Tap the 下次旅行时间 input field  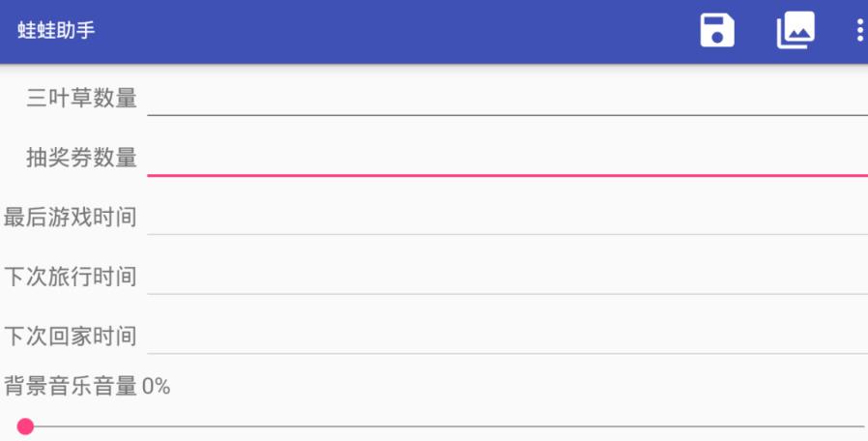point(506,277)
